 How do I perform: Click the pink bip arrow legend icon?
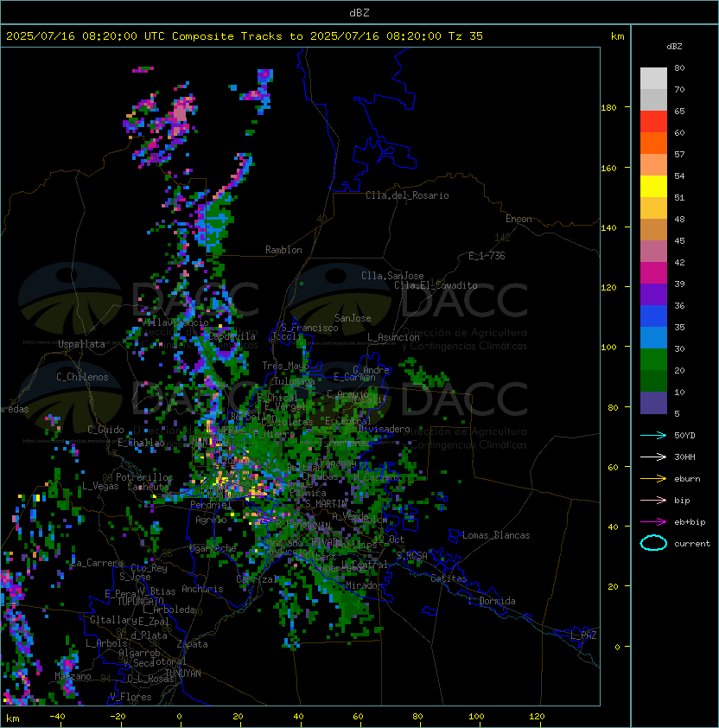tap(653, 500)
